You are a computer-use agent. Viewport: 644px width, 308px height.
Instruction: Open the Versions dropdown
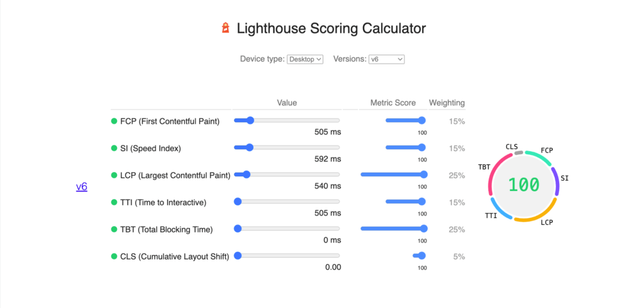387,59
